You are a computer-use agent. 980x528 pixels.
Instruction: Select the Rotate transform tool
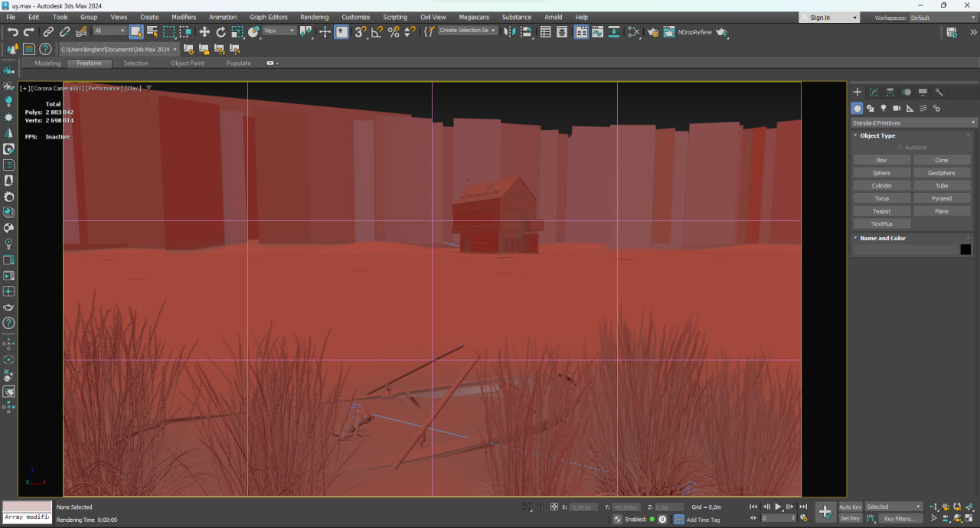click(221, 31)
